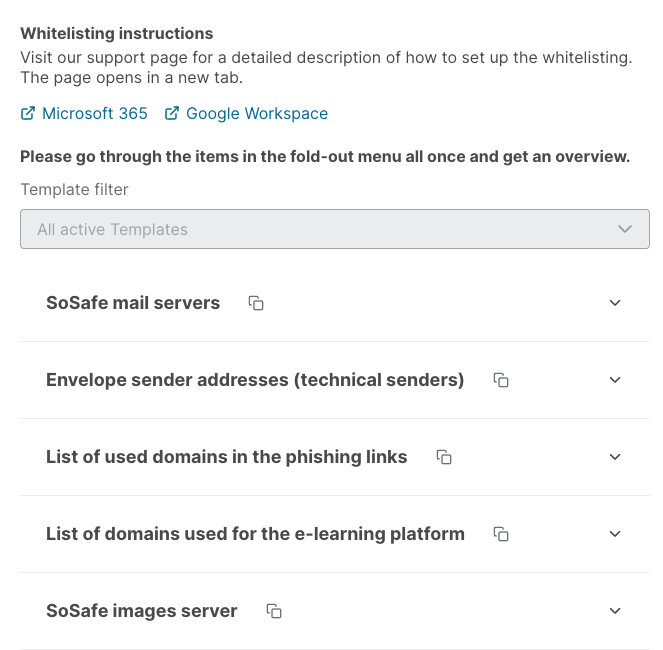Expand the SoSafe images server chevron
Viewport: 663px width, 650px height.
coord(615,611)
